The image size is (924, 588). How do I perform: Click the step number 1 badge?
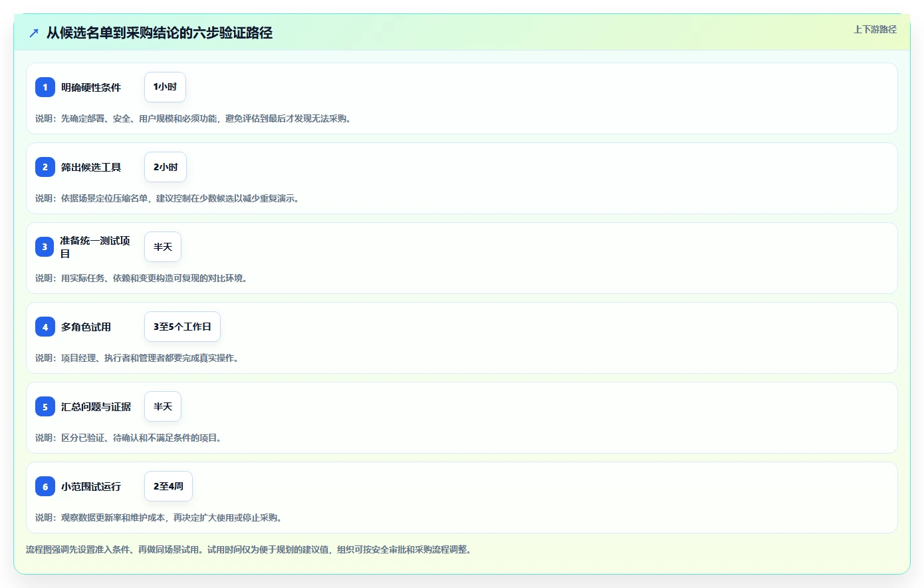(45, 87)
